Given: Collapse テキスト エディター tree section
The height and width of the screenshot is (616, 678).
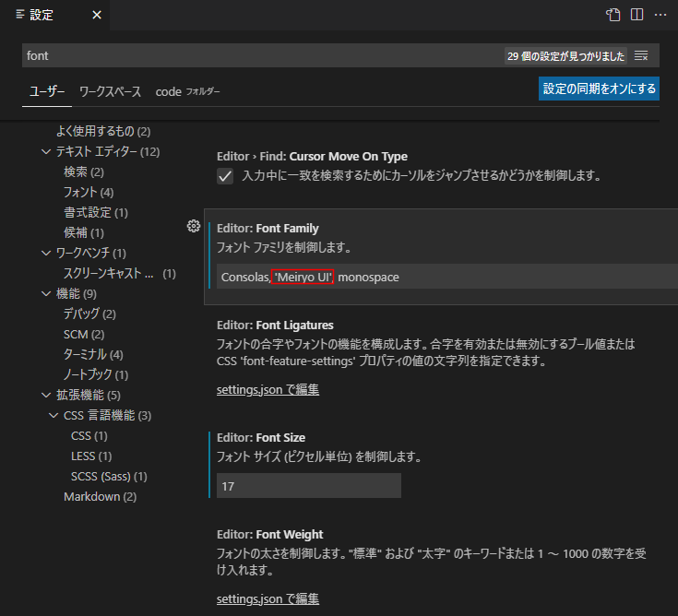Looking at the screenshot, I should click(x=46, y=152).
